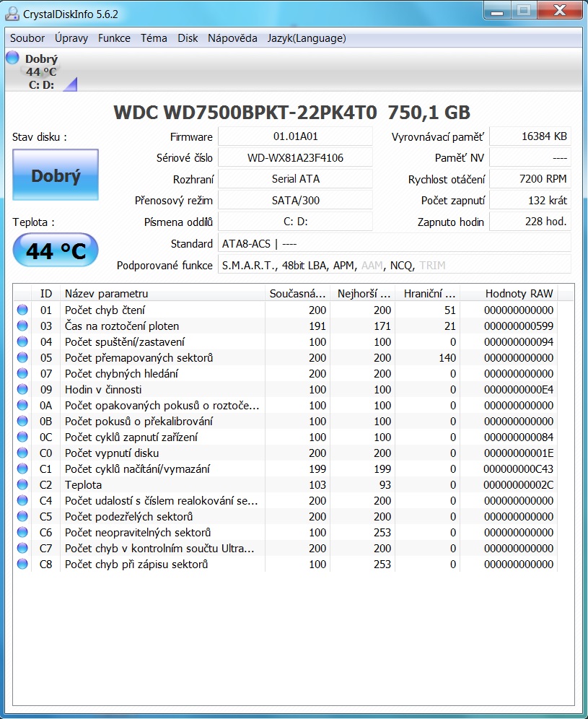Click the Hraniční column header

(428, 294)
